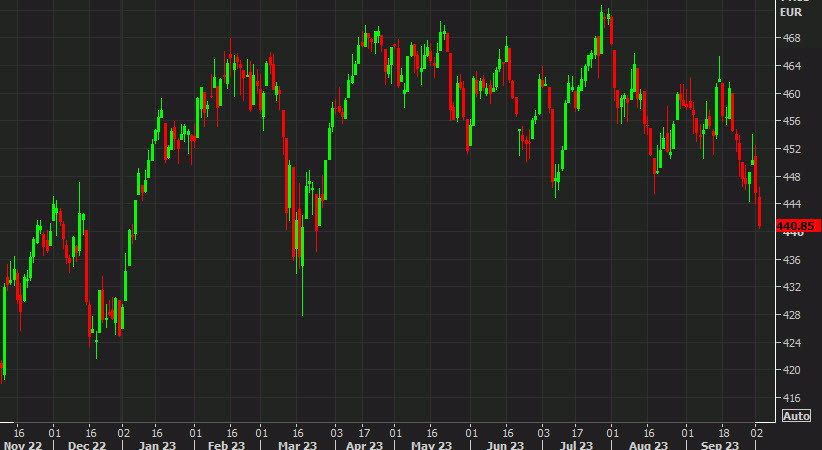Select the Feb 23 month label
The width and height of the screenshot is (822, 450).
point(226,445)
